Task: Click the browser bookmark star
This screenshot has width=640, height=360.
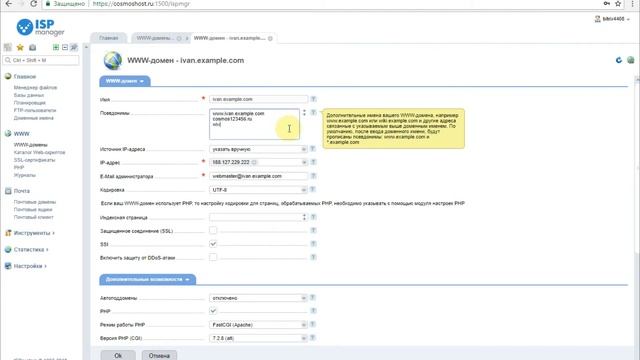Action: coord(618,4)
